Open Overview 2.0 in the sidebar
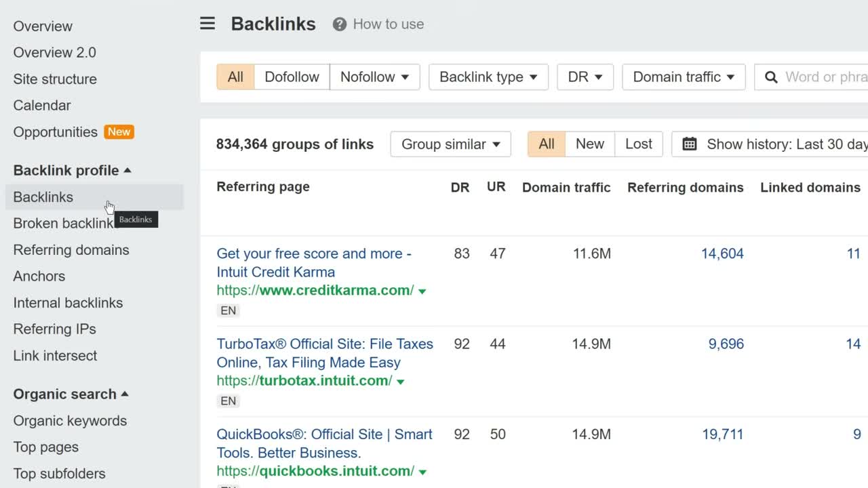 click(55, 53)
